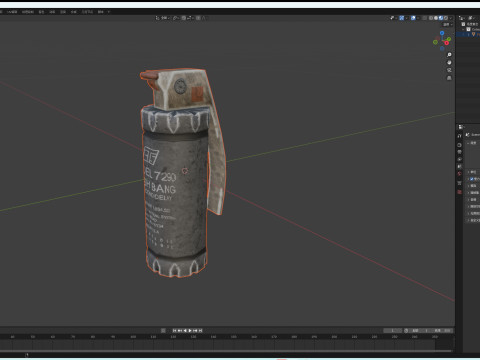Switch to rendered viewport shading
Screen dimensions: 480x360
tap(446, 18)
